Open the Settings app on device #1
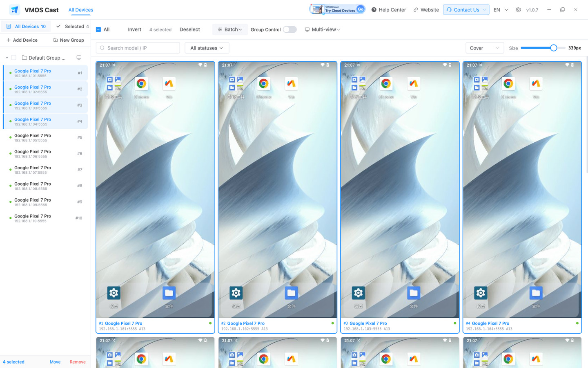588x368 pixels. coord(114,293)
